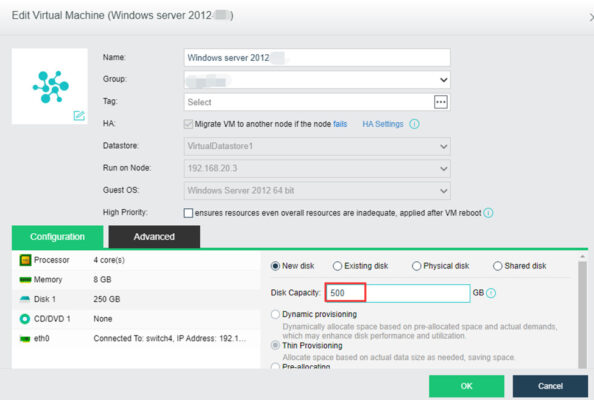Switch to the Configuration tab
This screenshot has width=594, height=400.
57,237
